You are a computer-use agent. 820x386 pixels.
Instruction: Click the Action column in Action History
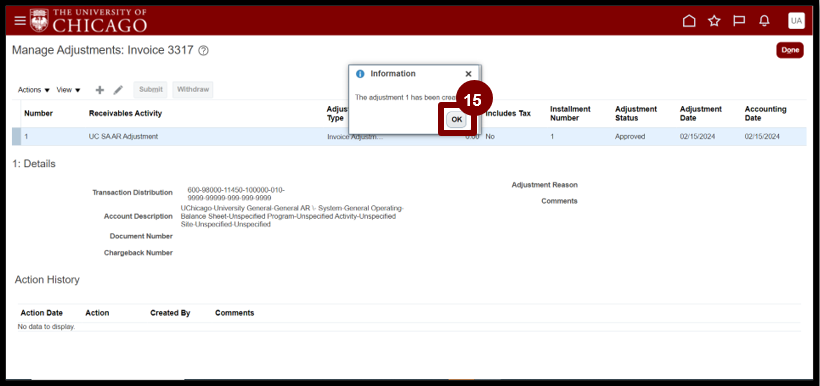(x=97, y=313)
